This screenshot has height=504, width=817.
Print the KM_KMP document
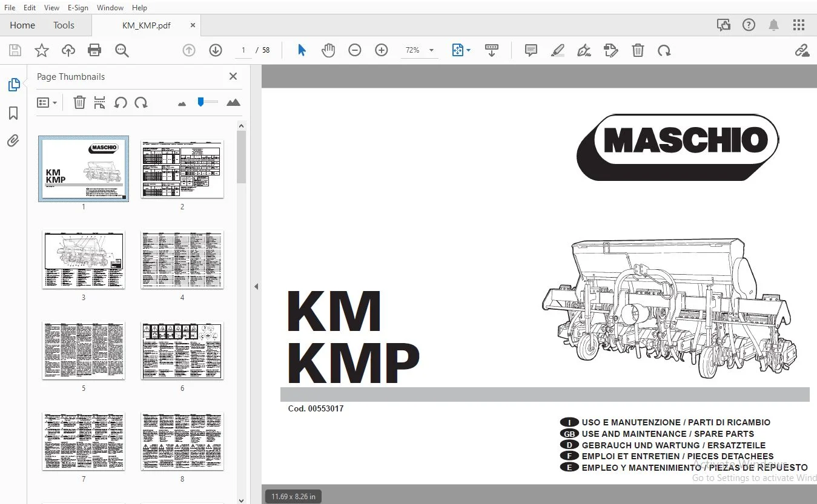click(94, 51)
